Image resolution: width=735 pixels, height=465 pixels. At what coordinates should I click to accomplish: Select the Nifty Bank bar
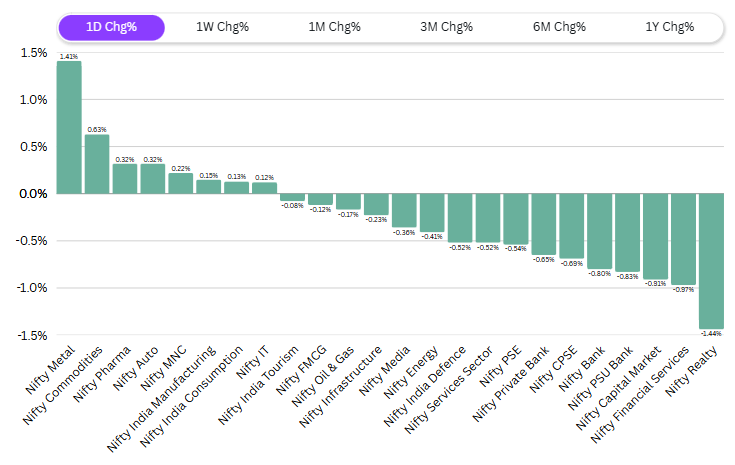[x=600, y=231]
